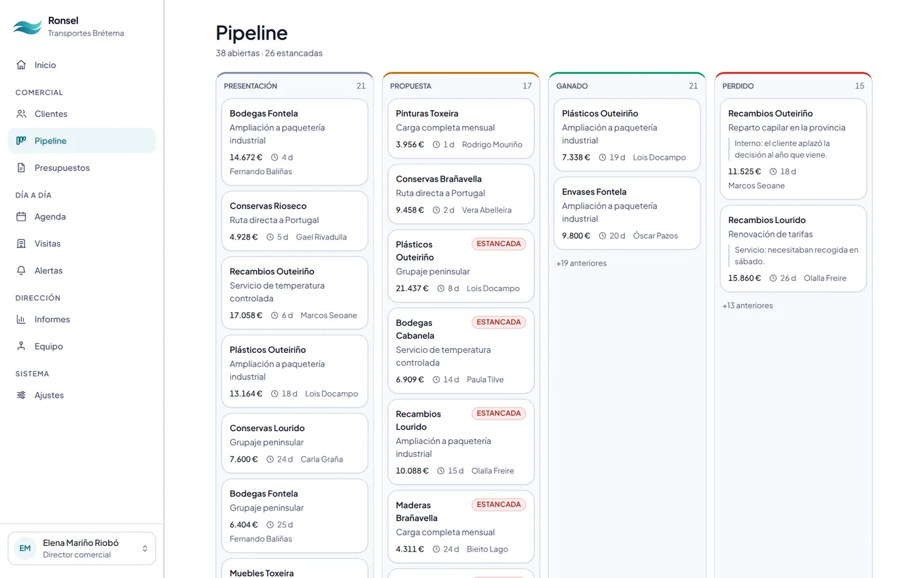Viewport: 924px width, 578px height.
Task: Click the clock icon on Conservas Rioseco card
Action: click(x=270, y=237)
